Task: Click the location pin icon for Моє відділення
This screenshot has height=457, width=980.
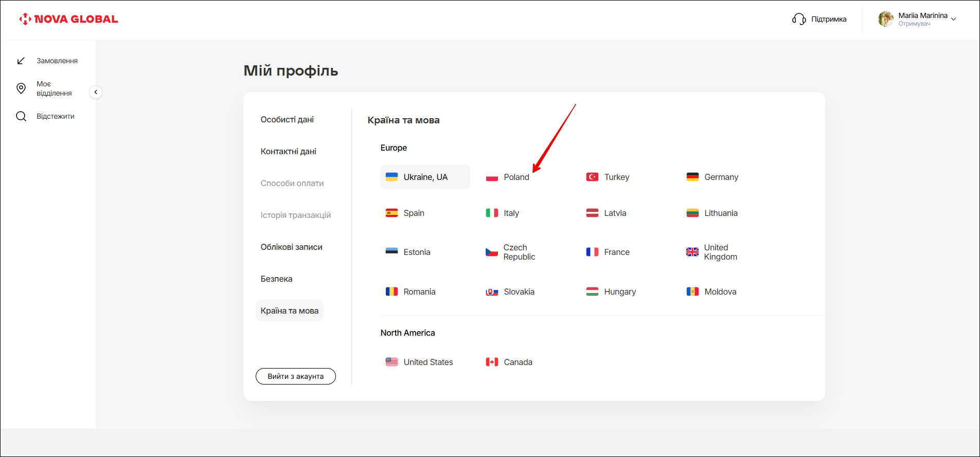Action: tap(21, 88)
